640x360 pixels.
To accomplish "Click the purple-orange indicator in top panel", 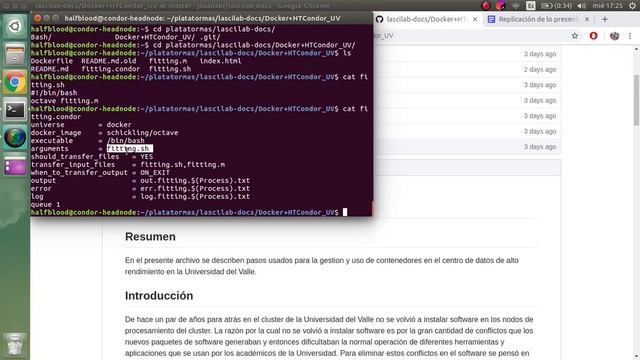I will coord(500,6).
